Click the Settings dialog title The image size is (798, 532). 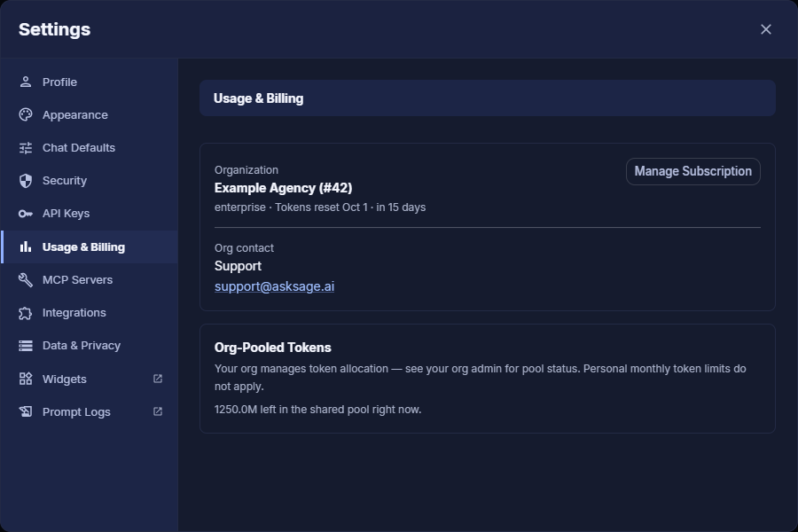(54, 29)
